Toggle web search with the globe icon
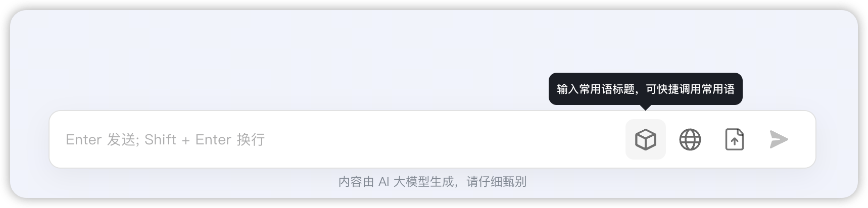The width and height of the screenshot is (868, 208). (x=690, y=139)
